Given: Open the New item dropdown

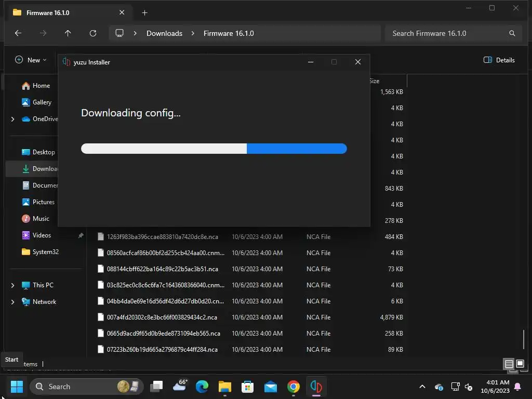Looking at the screenshot, I should pyautogui.click(x=31, y=60).
